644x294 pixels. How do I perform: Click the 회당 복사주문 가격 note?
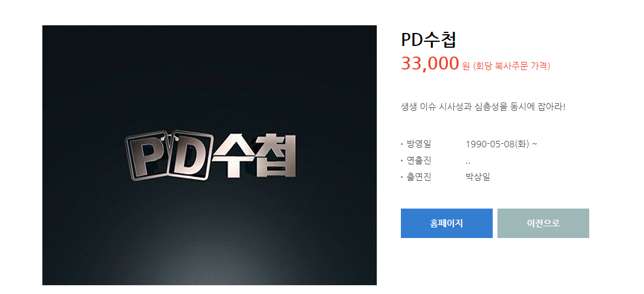[512, 66]
